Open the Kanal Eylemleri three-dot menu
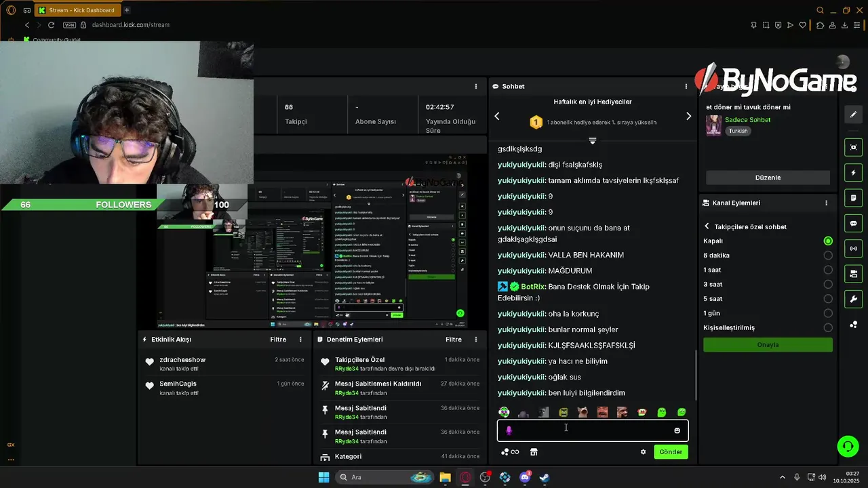This screenshot has height=488, width=868. point(826,203)
